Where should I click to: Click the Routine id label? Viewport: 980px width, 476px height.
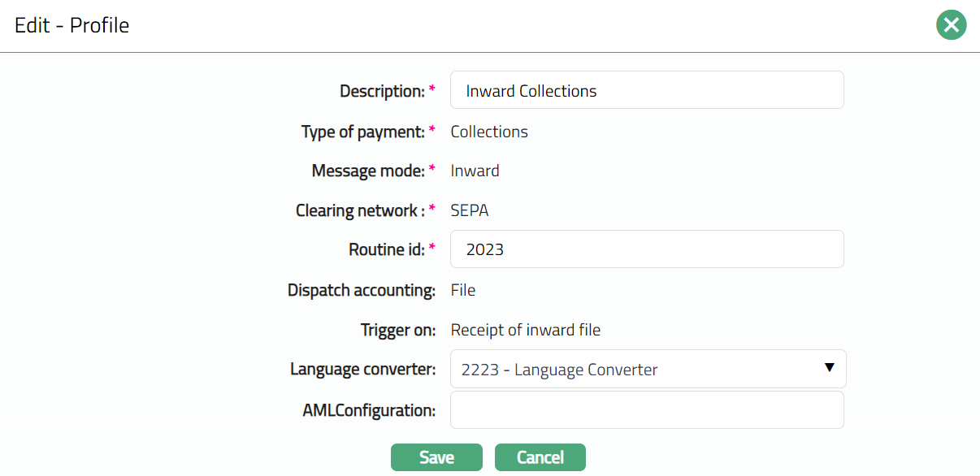pos(387,249)
